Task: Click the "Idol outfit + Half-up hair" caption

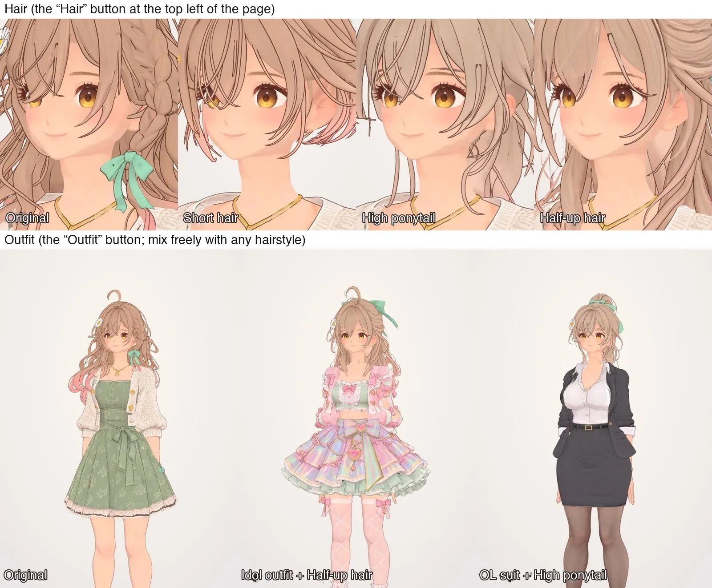Action: (x=307, y=575)
